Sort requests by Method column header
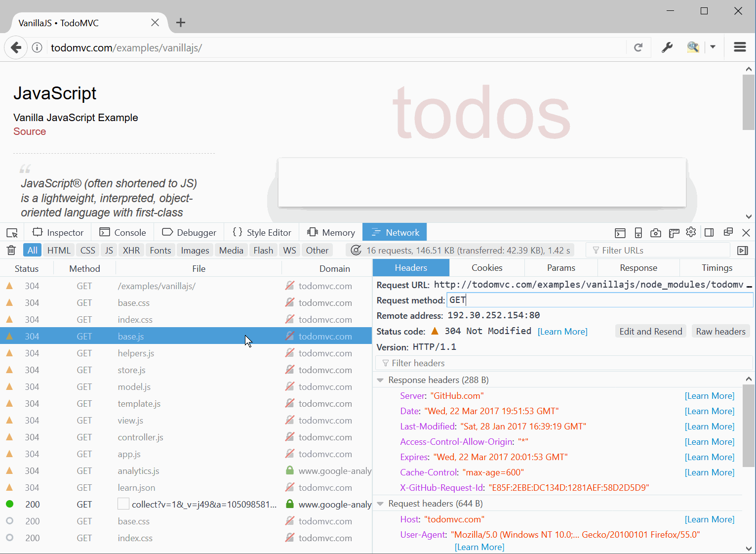This screenshot has width=756, height=554. click(x=84, y=269)
